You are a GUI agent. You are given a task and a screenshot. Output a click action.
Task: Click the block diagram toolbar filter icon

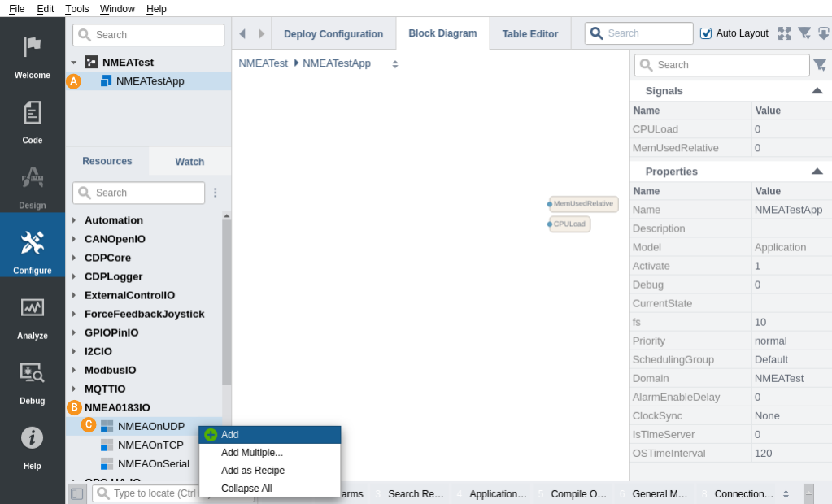[804, 33]
